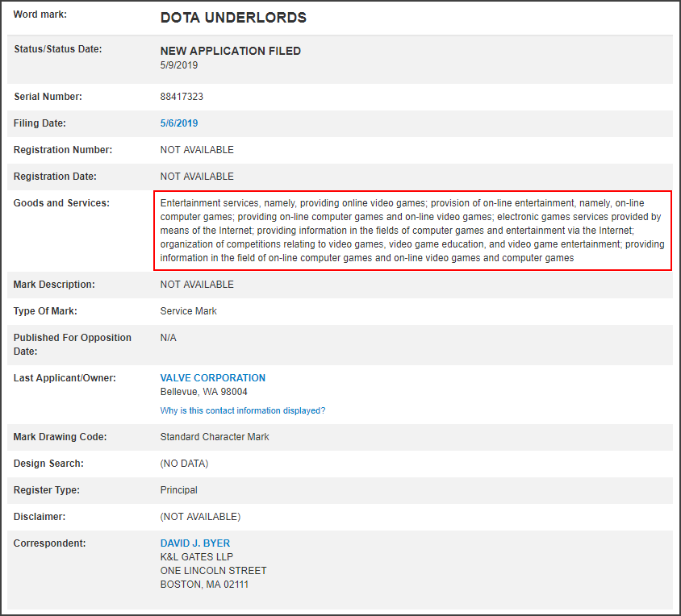Click the Bellevue, WA 98004 address
Image resolution: width=681 pixels, height=616 pixels.
(203, 392)
